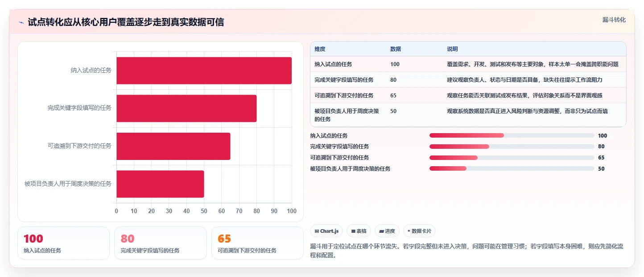Click the table data value 80
Image resolution: width=644 pixels, height=277 pixels.
click(393, 80)
